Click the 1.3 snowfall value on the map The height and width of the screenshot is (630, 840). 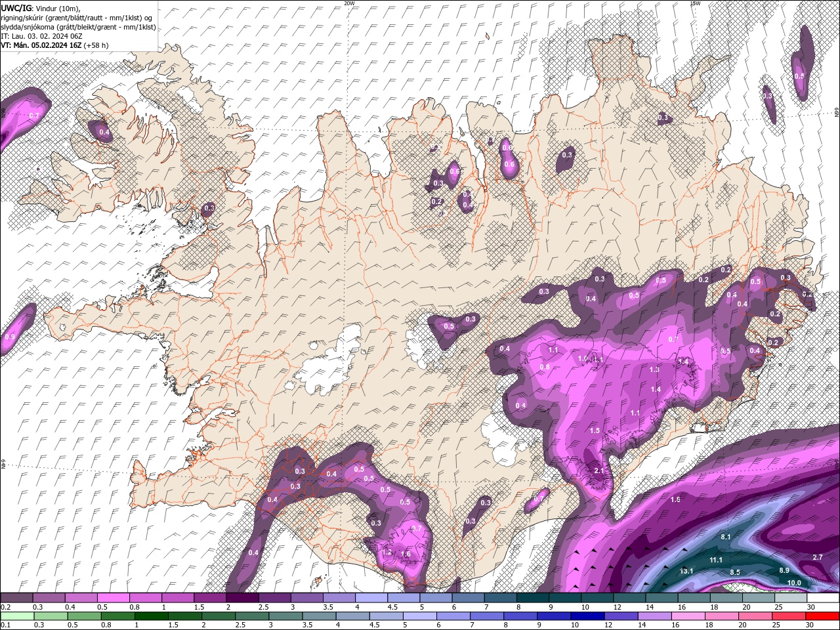[654, 369]
